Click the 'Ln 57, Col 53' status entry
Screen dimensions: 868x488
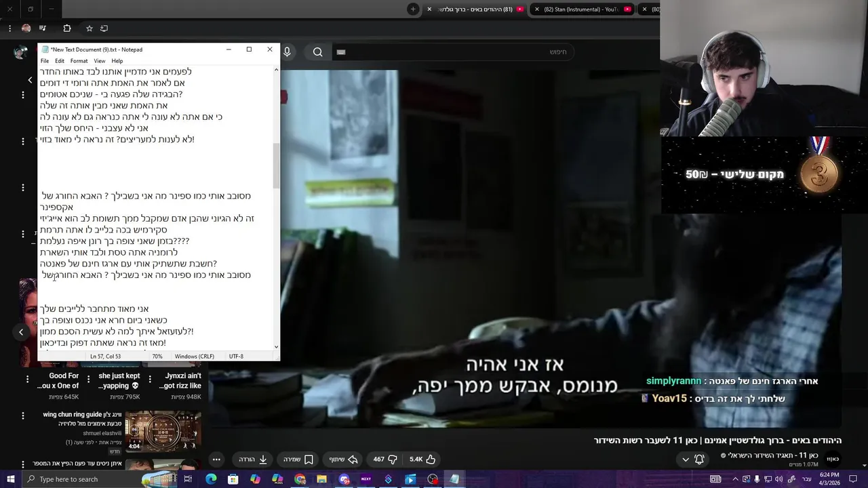[105, 357]
